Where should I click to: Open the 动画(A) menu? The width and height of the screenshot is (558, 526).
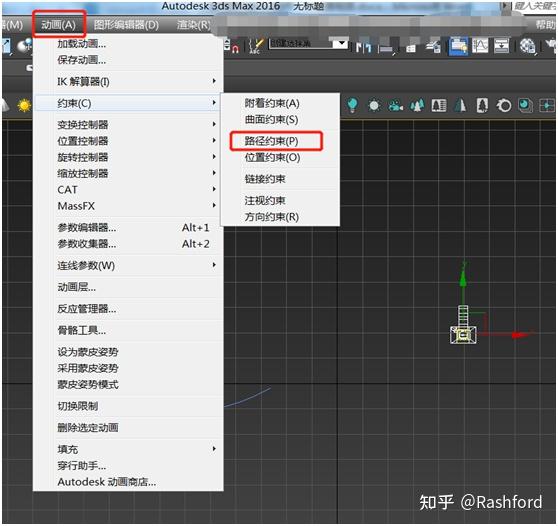pyautogui.click(x=59, y=25)
